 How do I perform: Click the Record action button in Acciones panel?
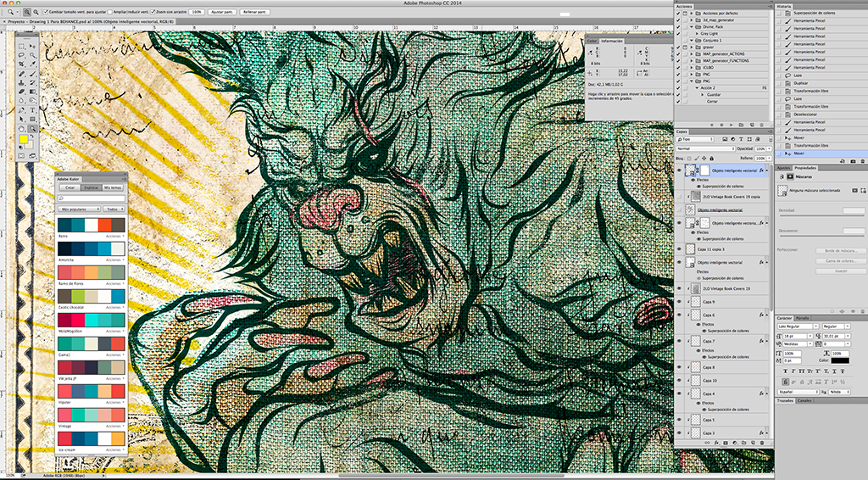pyautogui.click(x=721, y=126)
